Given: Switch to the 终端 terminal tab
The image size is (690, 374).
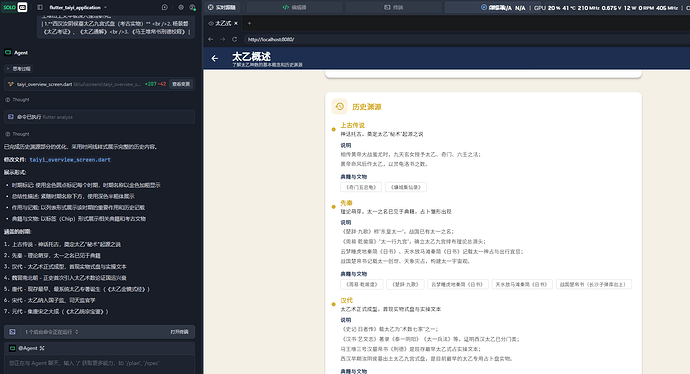Looking at the screenshot, I should tap(393, 7).
